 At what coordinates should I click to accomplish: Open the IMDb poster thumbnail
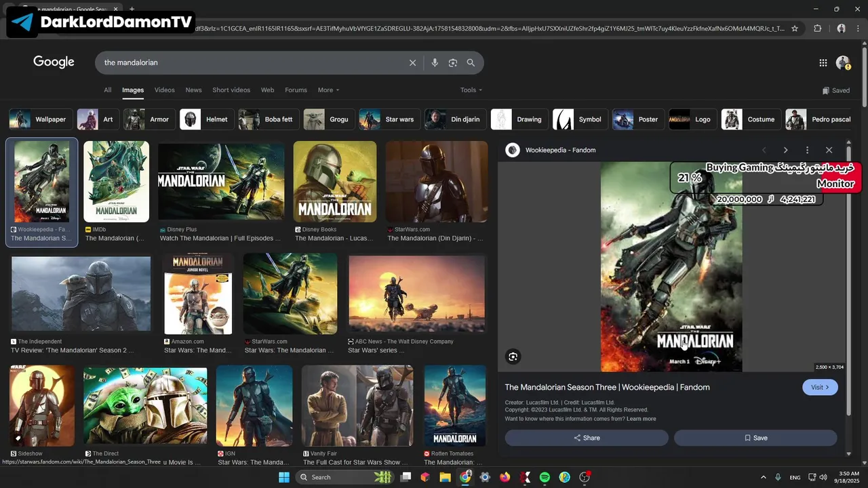pos(116,182)
